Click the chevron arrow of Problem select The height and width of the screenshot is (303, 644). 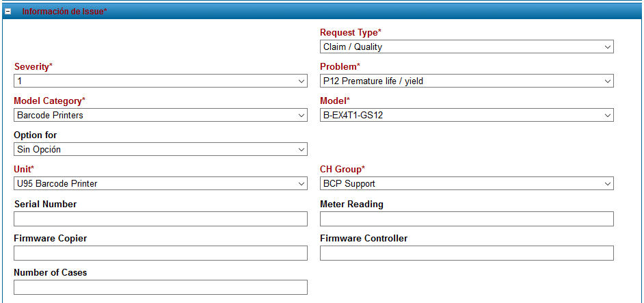(x=607, y=81)
